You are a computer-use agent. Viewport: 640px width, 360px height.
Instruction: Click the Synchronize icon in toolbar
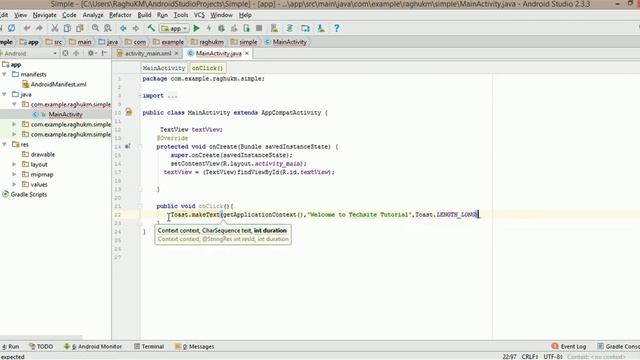[x=11, y=28]
